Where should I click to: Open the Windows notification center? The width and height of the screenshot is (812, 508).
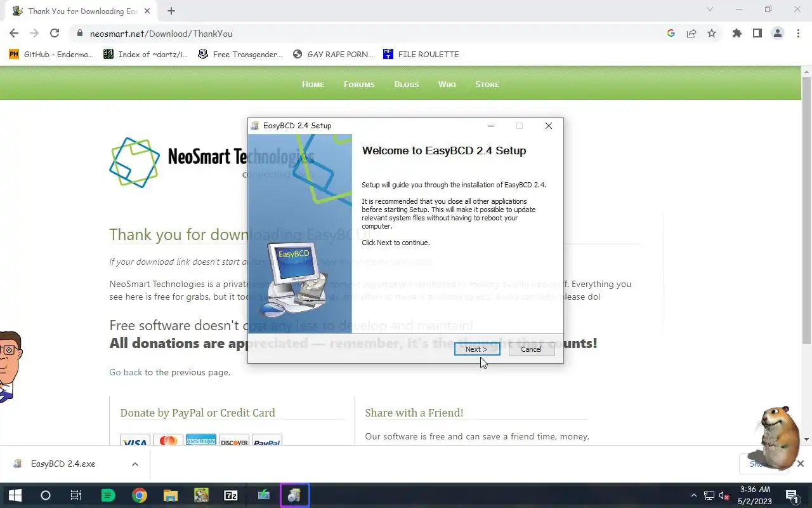[x=792, y=495]
